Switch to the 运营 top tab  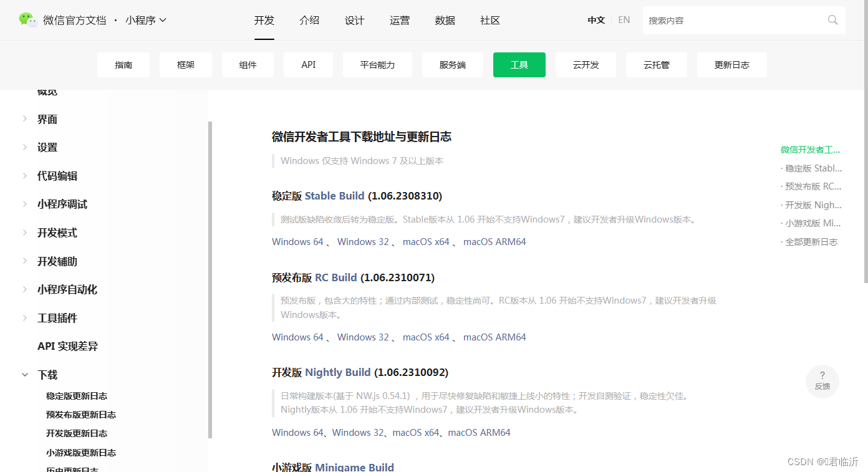click(x=400, y=20)
